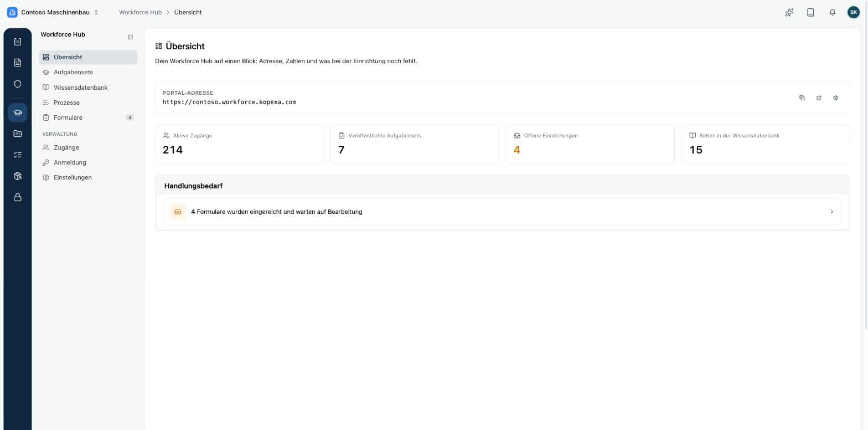Click the Aktive Zugänge value 214
This screenshot has height=430, width=868.
coord(173,150)
